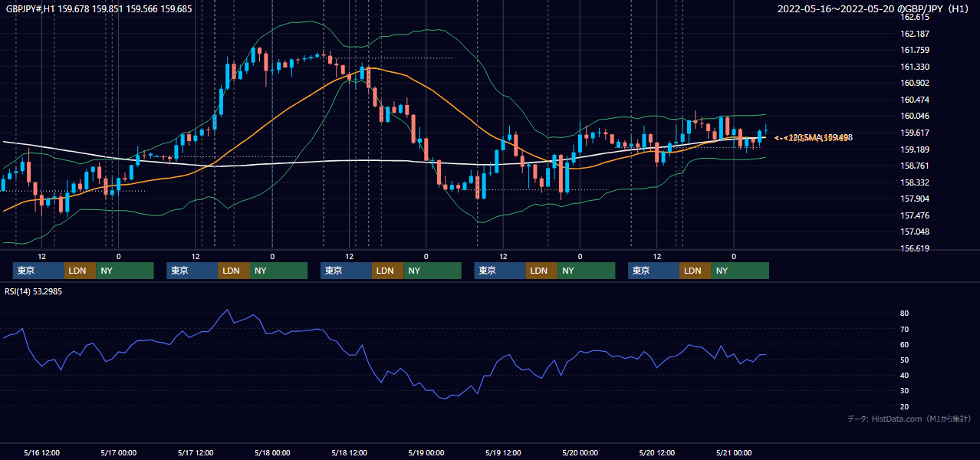980x460 pixels.
Task: Click RSI scale value 60
Action: (904, 344)
